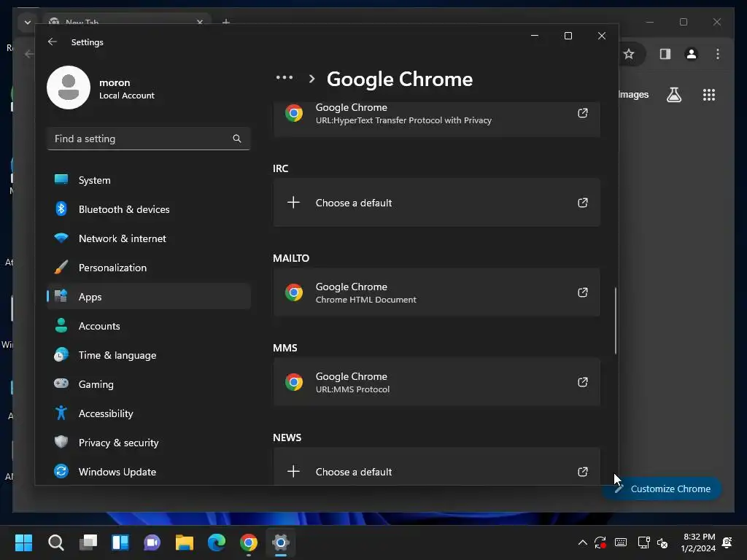
Task: Open Accounts settings category
Action: click(149, 326)
